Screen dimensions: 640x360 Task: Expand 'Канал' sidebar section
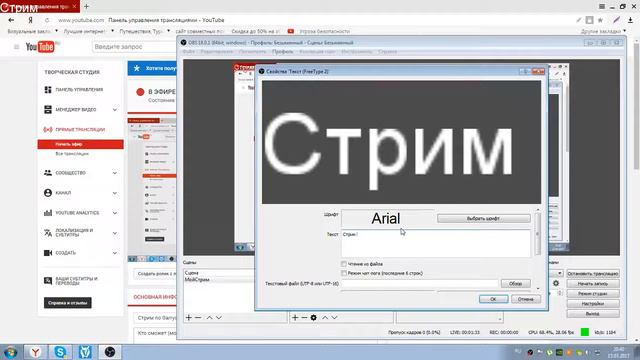pyautogui.click(x=115, y=193)
